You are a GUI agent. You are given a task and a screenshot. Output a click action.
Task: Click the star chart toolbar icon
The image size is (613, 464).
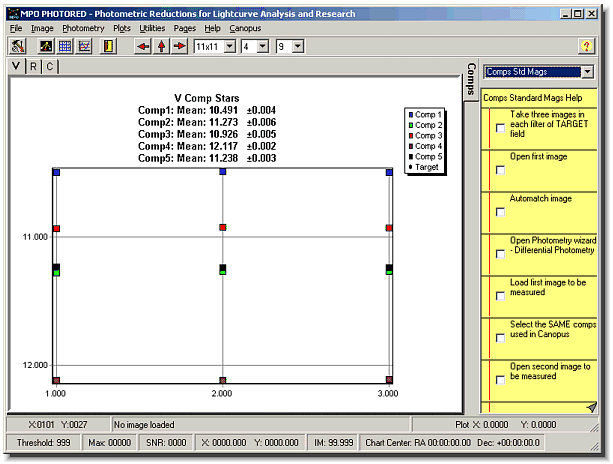[46, 46]
